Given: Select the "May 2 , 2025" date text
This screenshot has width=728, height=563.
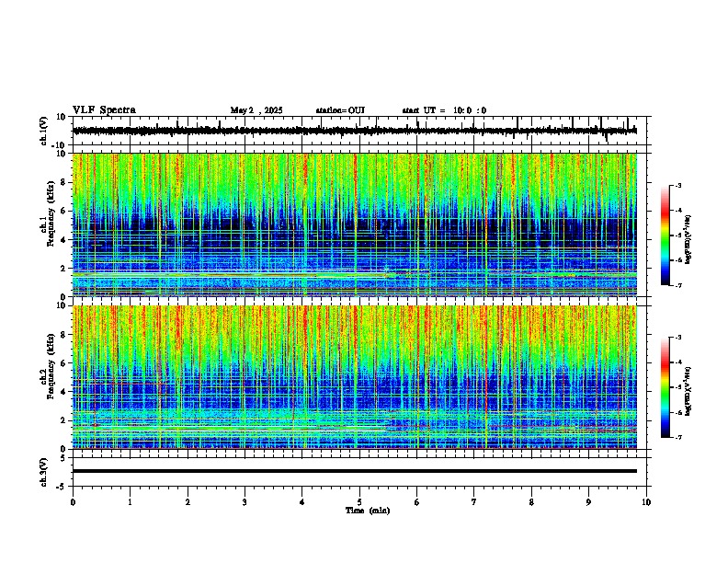Looking at the screenshot, I should [x=256, y=110].
